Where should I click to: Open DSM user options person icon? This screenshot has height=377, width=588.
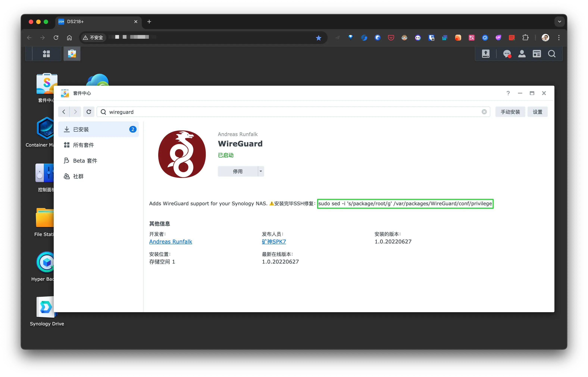[x=522, y=54]
